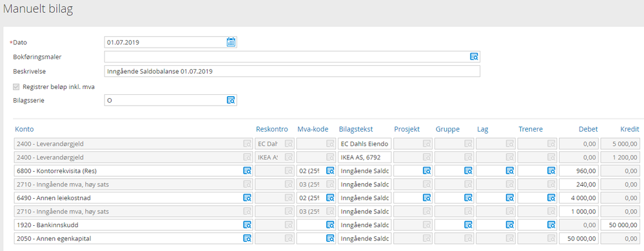
Task: Open Trenere lookup in 1920 Bankinnskudd row
Action: click(x=551, y=225)
